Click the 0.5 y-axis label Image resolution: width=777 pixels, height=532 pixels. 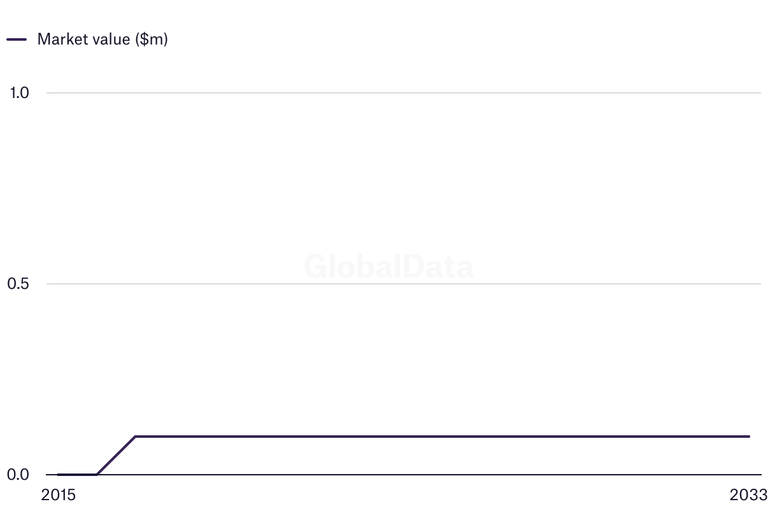pos(18,284)
